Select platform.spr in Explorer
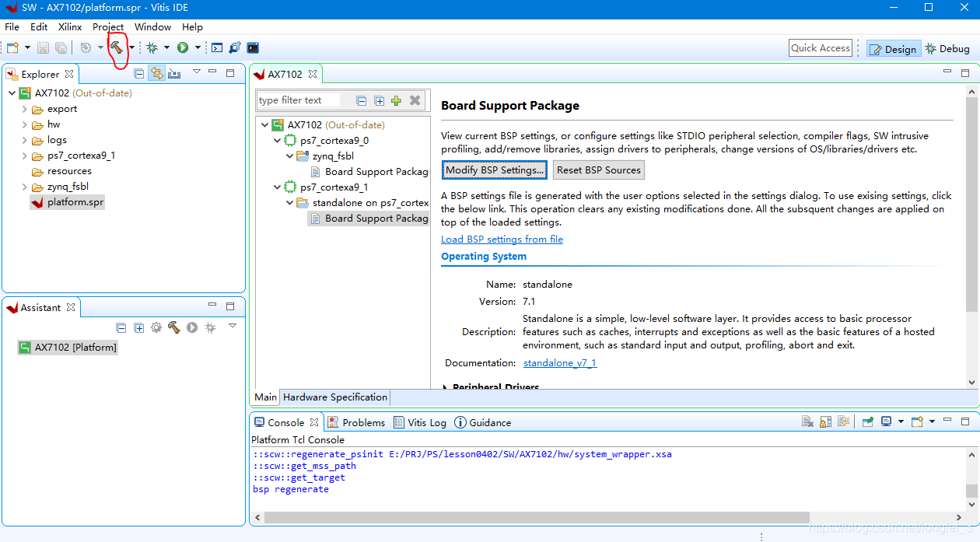The image size is (980, 542). [x=68, y=202]
